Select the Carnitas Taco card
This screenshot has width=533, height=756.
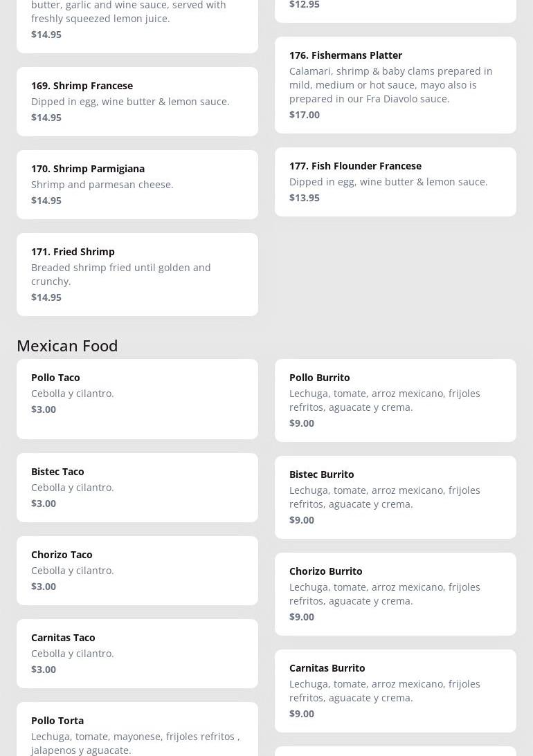pyautogui.click(x=137, y=654)
